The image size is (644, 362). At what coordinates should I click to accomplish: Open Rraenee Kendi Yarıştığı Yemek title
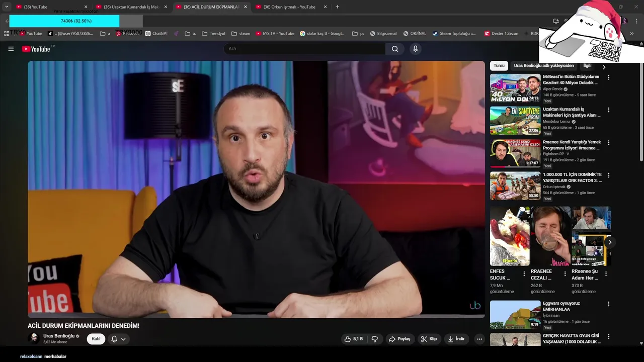(x=571, y=145)
